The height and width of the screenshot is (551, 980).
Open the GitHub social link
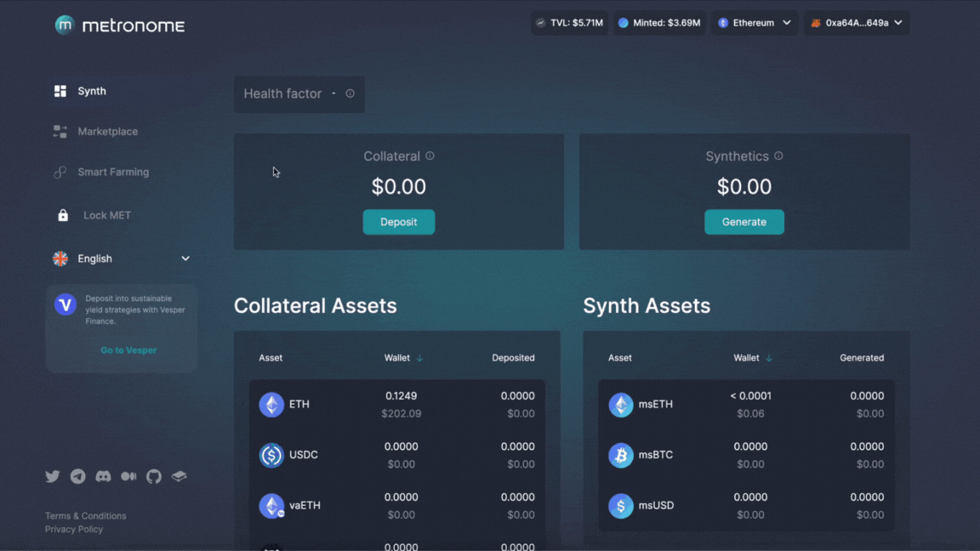(x=154, y=476)
